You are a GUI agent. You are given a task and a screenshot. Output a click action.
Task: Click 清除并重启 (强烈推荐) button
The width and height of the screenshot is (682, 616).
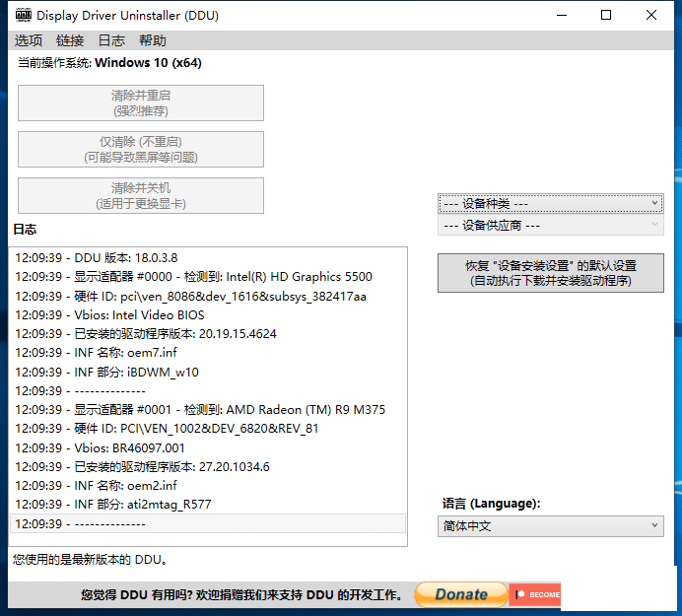coord(141,103)
